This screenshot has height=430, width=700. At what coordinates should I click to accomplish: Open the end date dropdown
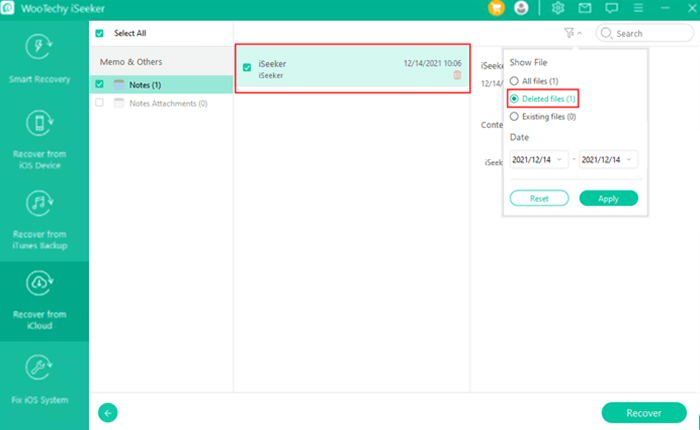608,159
